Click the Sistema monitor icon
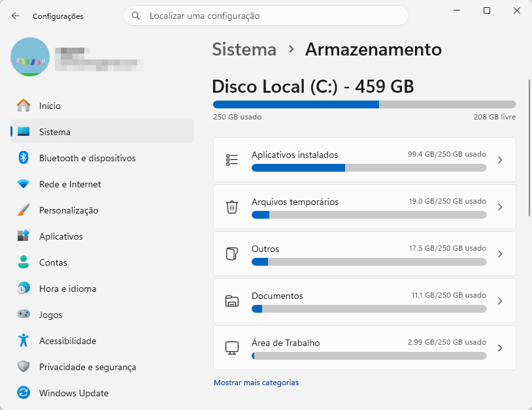The width and height of the screenshot is (532, 410). pos(24,131)
